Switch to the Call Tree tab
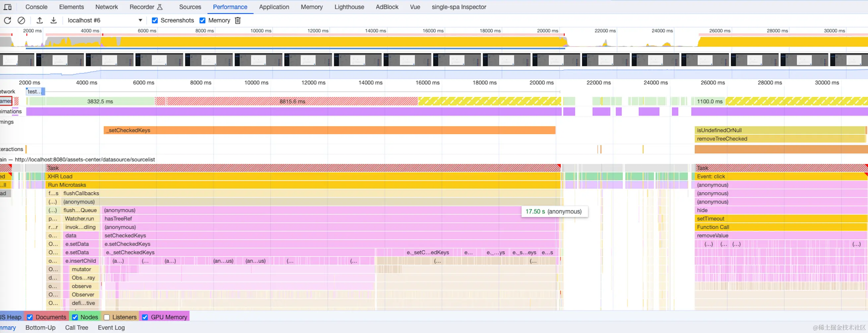The width and height of the screenshot is (868, 333). click(77, 328)
